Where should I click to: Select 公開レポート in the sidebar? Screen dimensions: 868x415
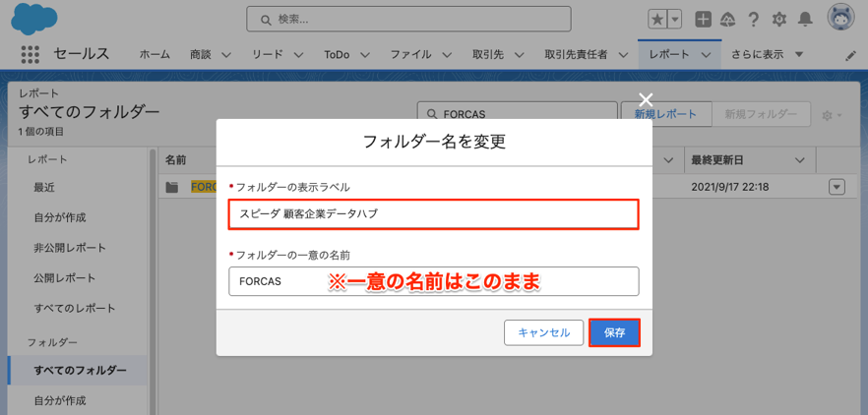[x=65, y=277]
